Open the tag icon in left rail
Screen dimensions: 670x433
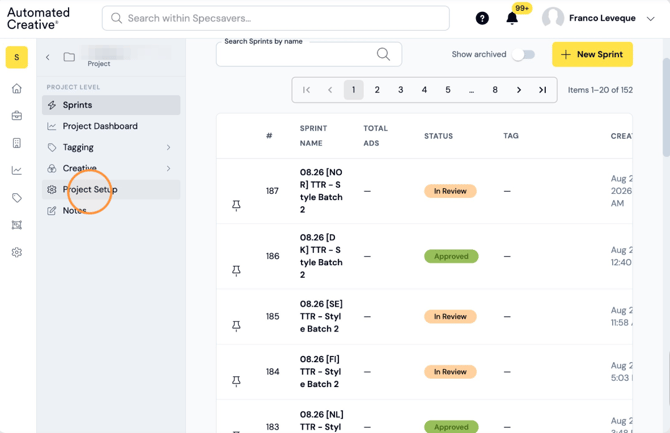coord(17,198)
